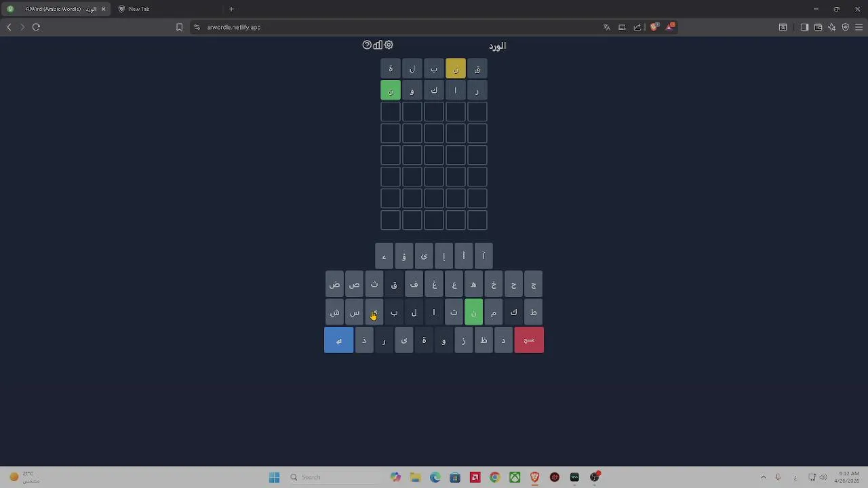
Task: Open the Brave wallet icon
Action: tap(818, 27)
